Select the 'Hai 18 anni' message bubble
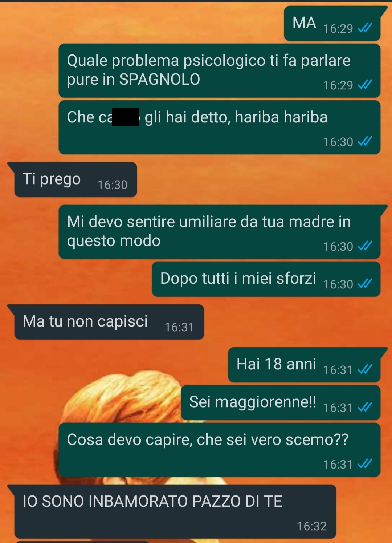Image resolution: width=392 pixels, height=543 pixels. tap(304, 365)
